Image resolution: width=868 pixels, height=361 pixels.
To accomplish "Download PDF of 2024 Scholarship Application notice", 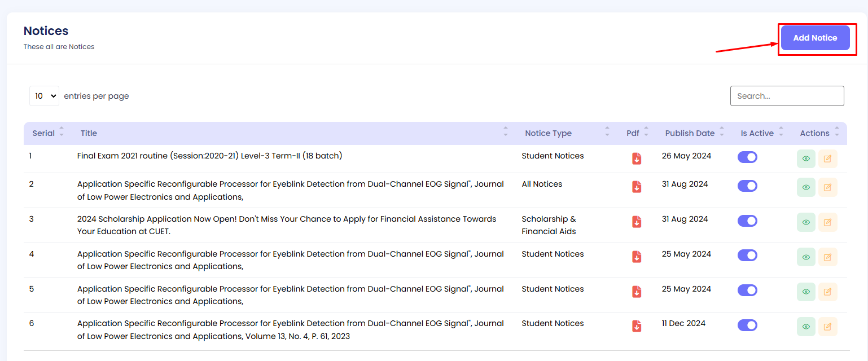I will pos(637,222).
